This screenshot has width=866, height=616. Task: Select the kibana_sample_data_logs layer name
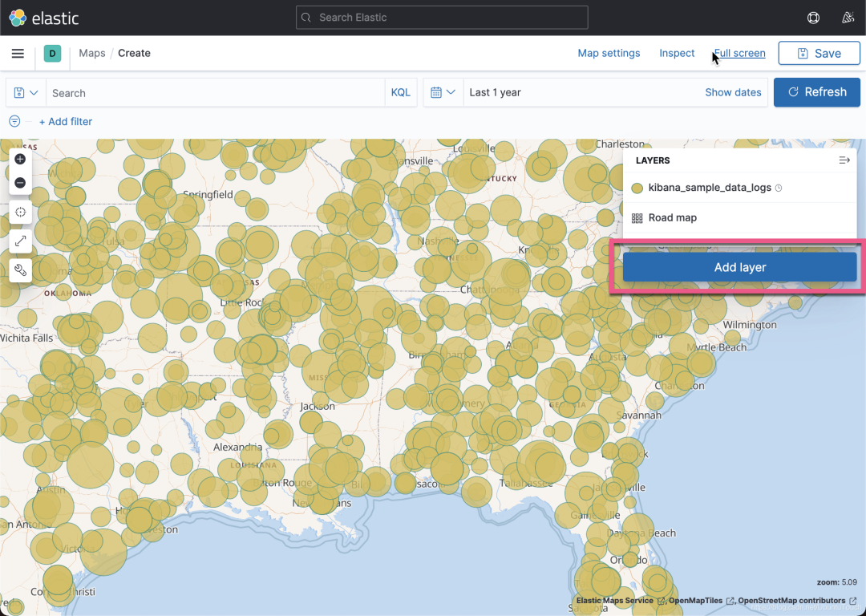click(x=710, y=188)
